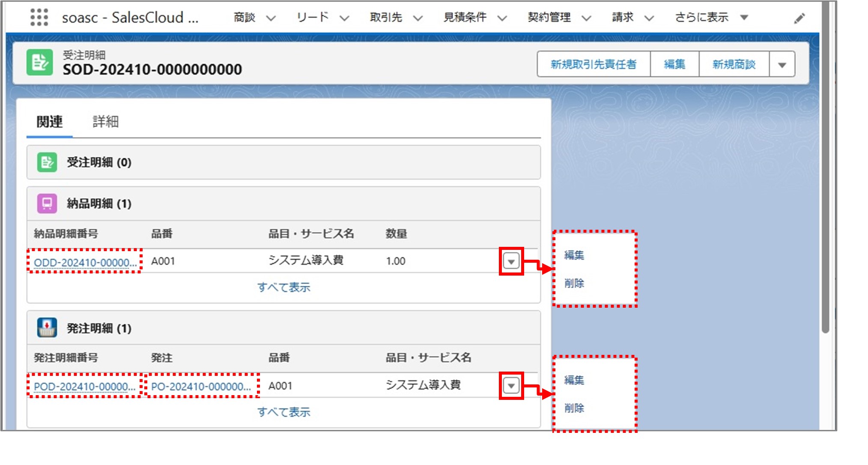Image resolution: width=868 pixels, height=465 pixels.
Task: Click the soasc - SalesCloud app name
Action: (130, 18)
